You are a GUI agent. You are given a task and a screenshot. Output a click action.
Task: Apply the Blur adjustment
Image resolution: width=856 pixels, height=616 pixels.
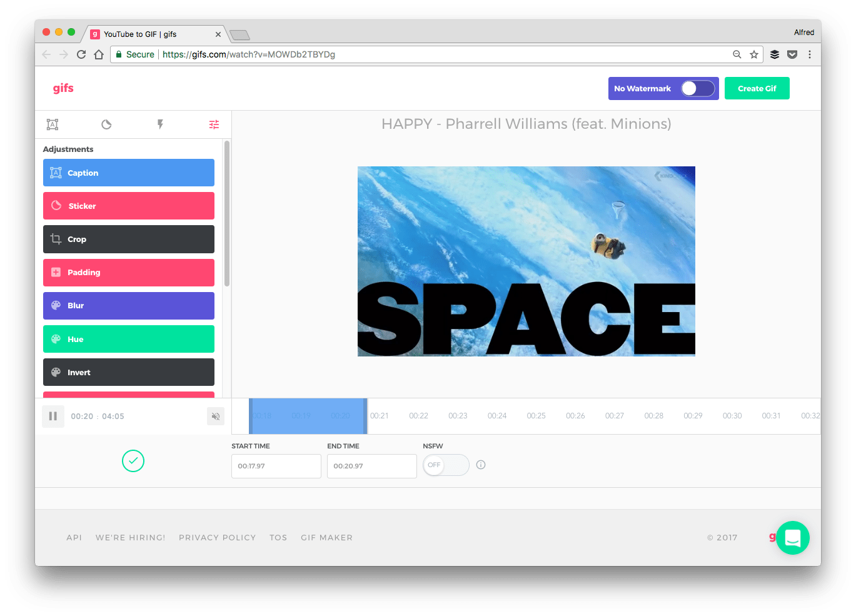tap(129, 306)
